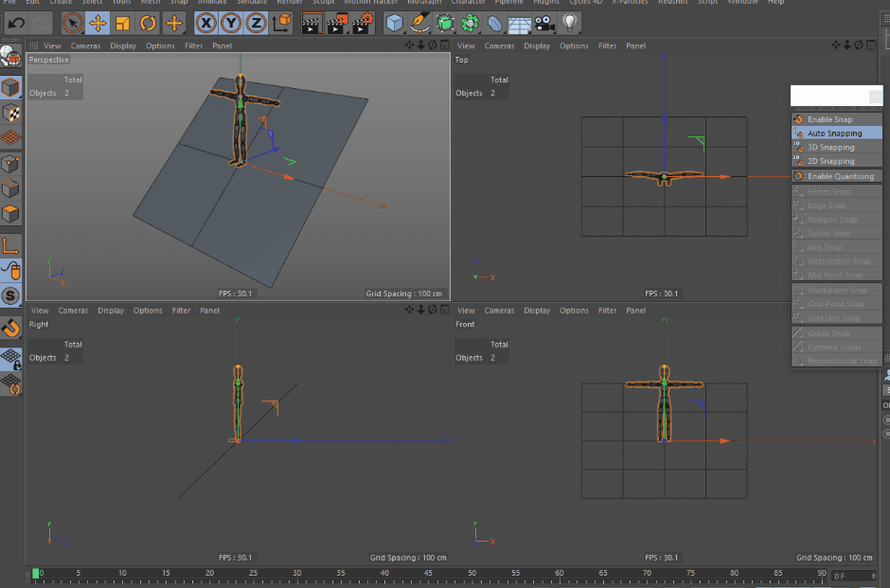
Task: Select the Live Selection tool
Action: (72, 24)
